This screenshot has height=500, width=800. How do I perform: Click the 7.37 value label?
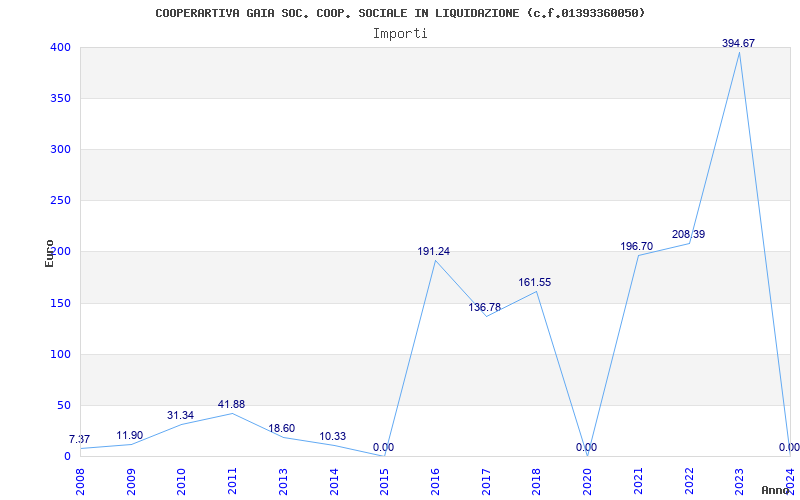(x=79, y=439)
